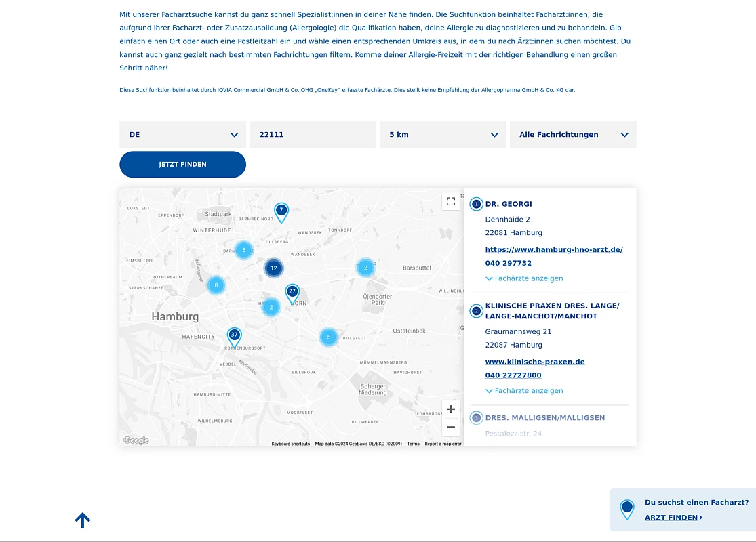Call phone number 040 22727800
The height and width of the screenshot is (542, 756).
(x=513, y=375)
